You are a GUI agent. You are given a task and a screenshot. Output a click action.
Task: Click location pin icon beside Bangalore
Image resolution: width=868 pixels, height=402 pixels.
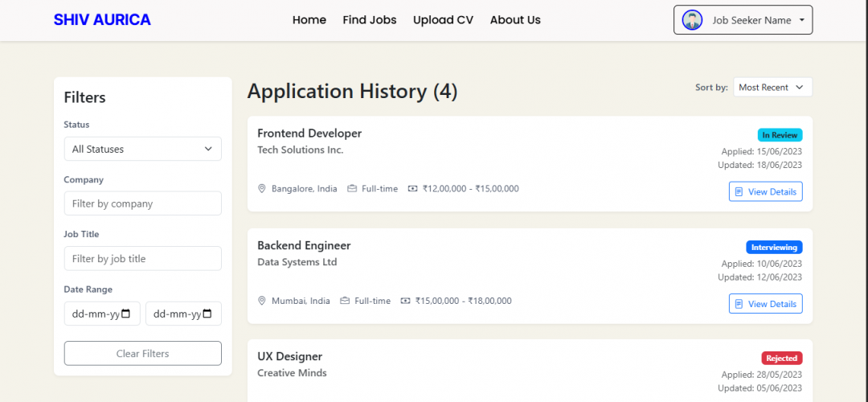pos(262,189)
